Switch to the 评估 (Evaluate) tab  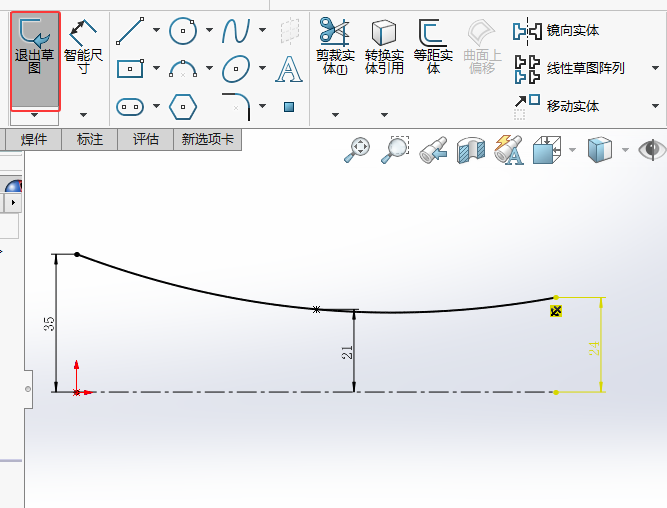(145, 140)
